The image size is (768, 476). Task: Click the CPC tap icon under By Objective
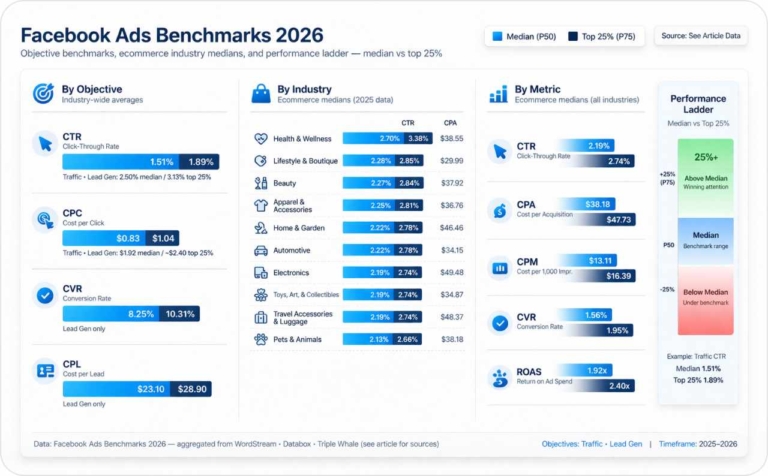(x=45, y=219)
